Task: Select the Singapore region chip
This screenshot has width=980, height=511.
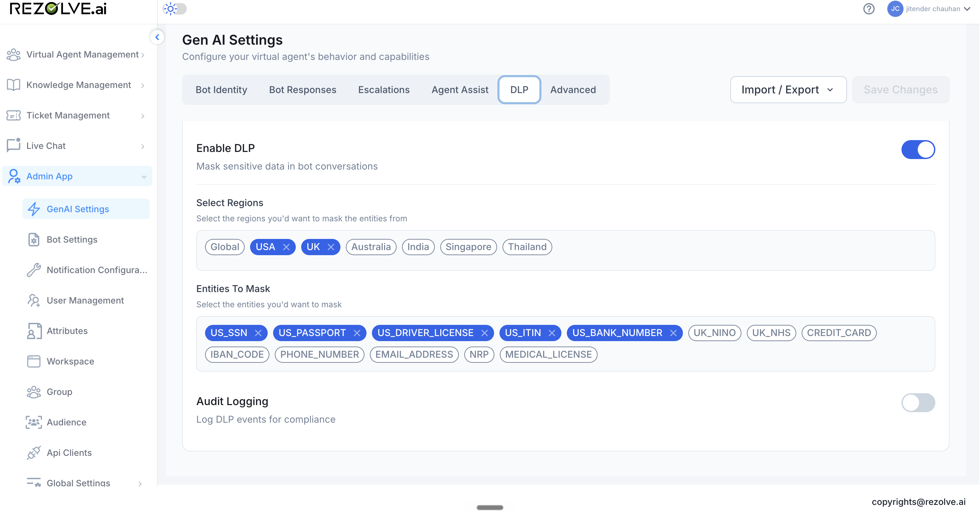Action: click(468, 247)
